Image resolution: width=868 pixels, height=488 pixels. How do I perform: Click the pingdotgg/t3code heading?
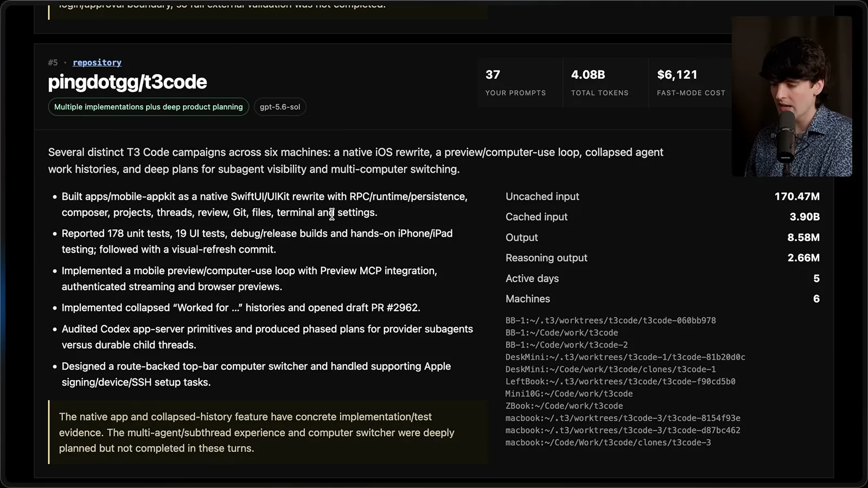[x=127, y=82]
